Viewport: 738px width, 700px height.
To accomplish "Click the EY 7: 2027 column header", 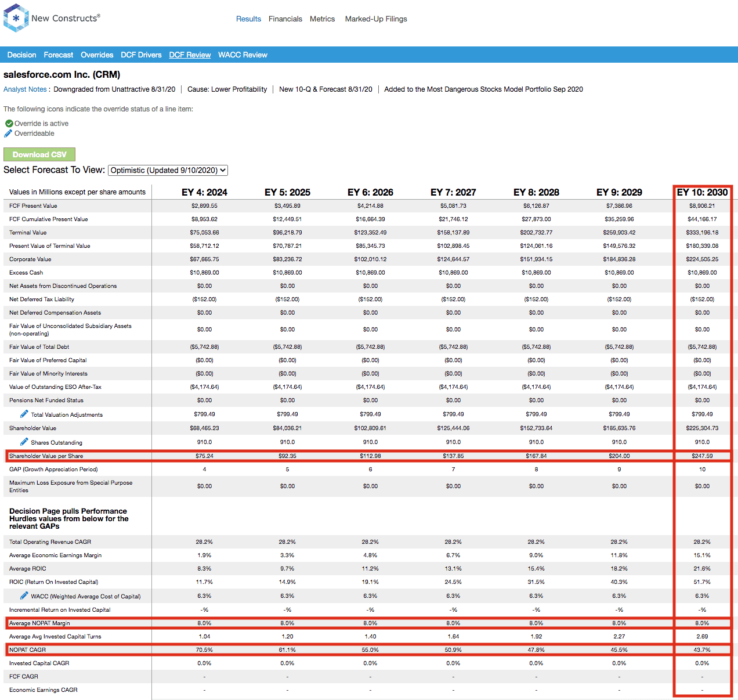I will click(453, 192).
